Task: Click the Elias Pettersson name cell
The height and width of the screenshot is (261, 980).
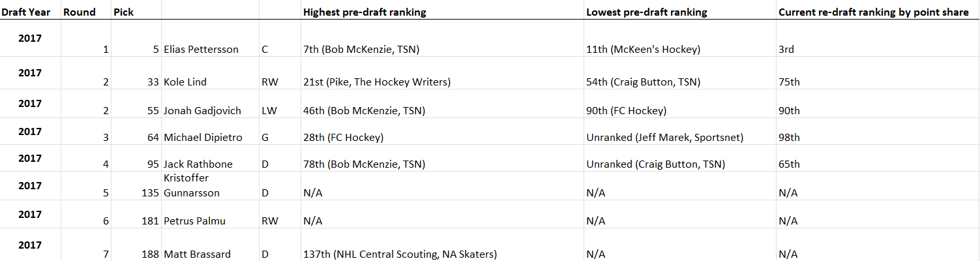Action: [201, 50]
